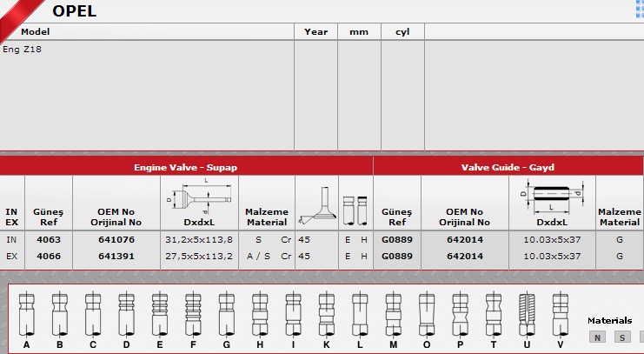
Task: Click OEM number 641391
Action: (116, 257)
